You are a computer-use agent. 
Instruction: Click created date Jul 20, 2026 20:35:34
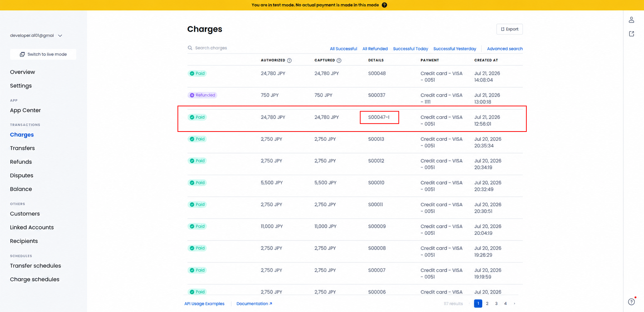click(488, 142)
